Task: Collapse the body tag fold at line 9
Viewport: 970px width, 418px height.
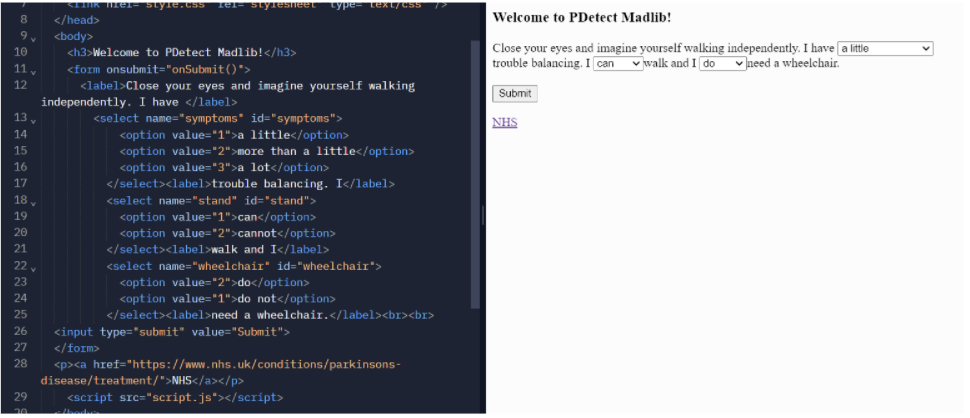Action: coord(33,40)
